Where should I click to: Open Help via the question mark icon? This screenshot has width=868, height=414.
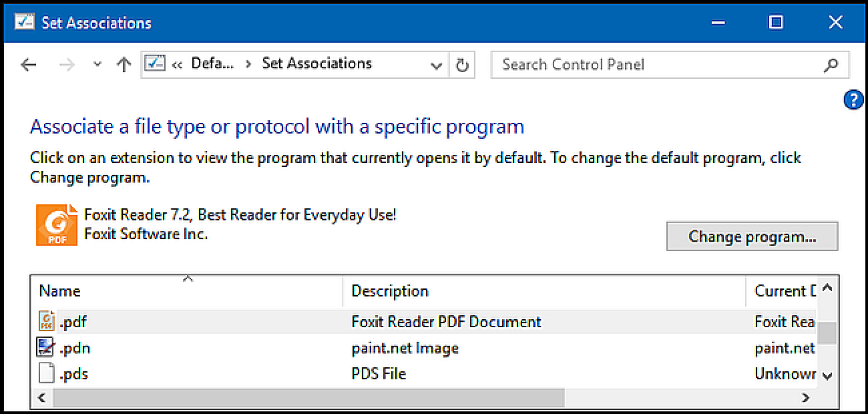tap(853, 99)
